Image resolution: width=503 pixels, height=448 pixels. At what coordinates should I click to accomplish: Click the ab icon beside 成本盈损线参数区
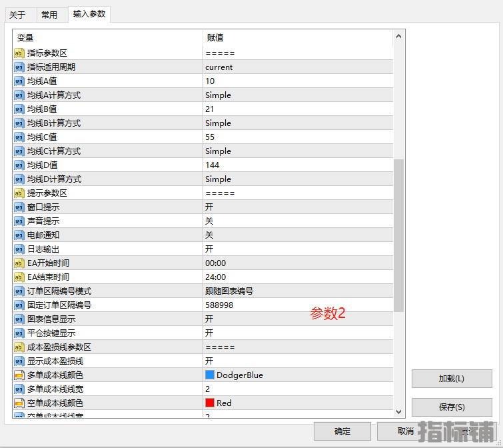tap(19, 347)
